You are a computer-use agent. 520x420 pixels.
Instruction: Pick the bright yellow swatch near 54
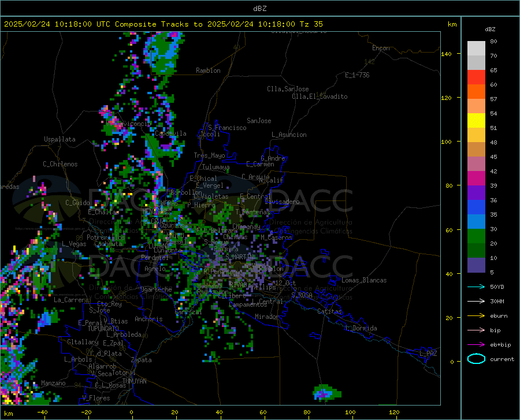tap(476, 121)
